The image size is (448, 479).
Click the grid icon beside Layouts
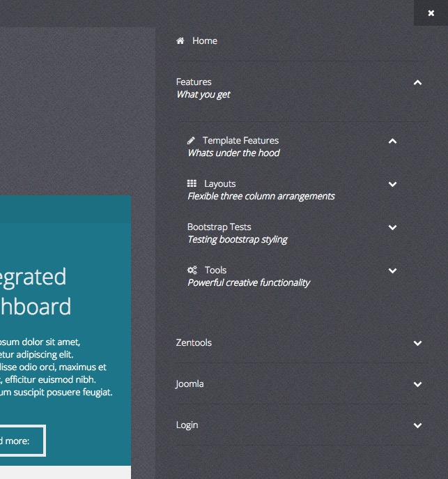coord(192,184)
